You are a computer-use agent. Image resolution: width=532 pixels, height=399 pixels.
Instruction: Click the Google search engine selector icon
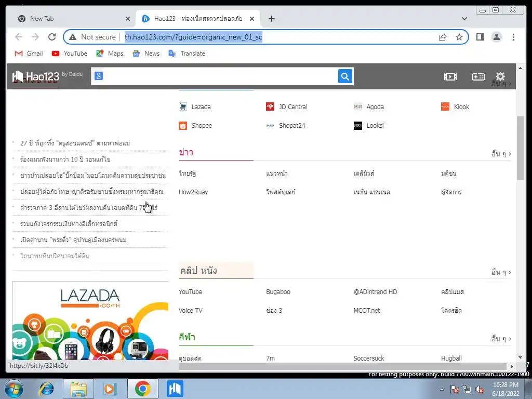click(99, 76)
